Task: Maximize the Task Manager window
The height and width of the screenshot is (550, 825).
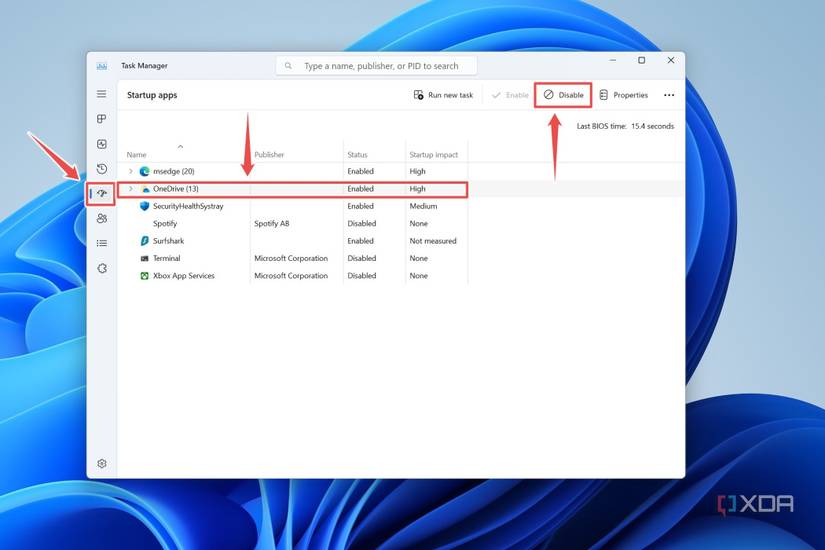Action: [x=641, y=61]
